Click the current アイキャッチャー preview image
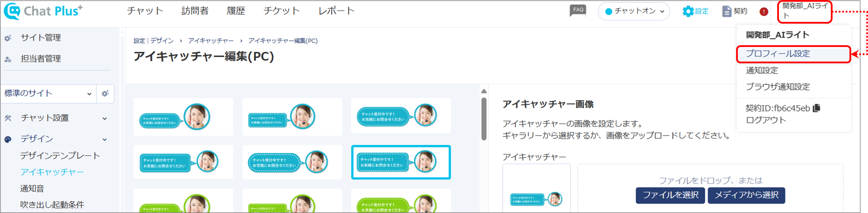Image resolution: width=868 pixels, height=213 pixels. coord(536,199)
